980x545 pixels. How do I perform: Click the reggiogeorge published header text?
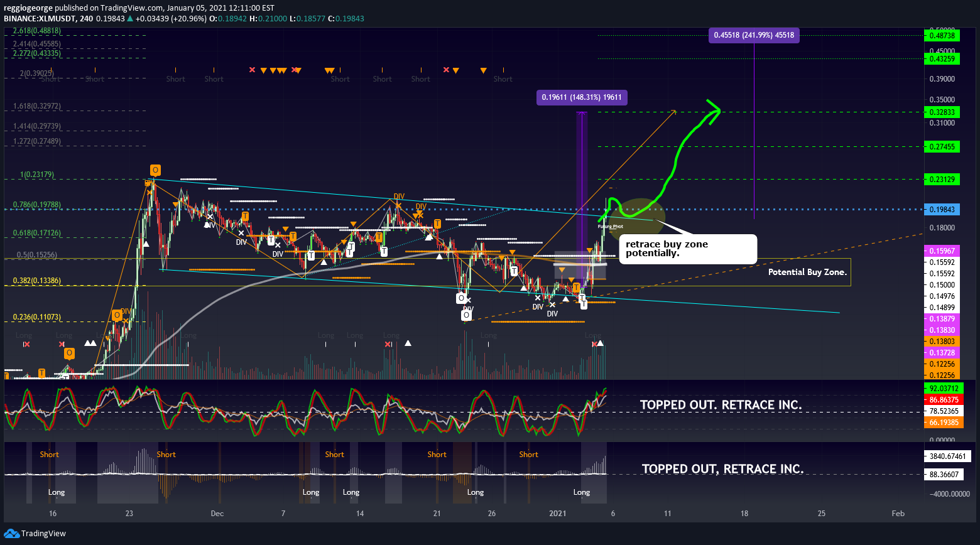pos(139,8)
